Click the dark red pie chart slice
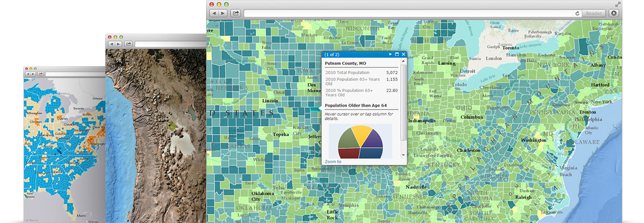This screenshot has height=223, width=644. [350, 153]
